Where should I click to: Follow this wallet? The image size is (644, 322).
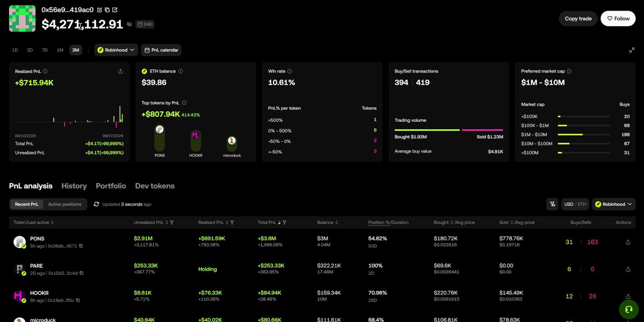click(x=618, y=18)
